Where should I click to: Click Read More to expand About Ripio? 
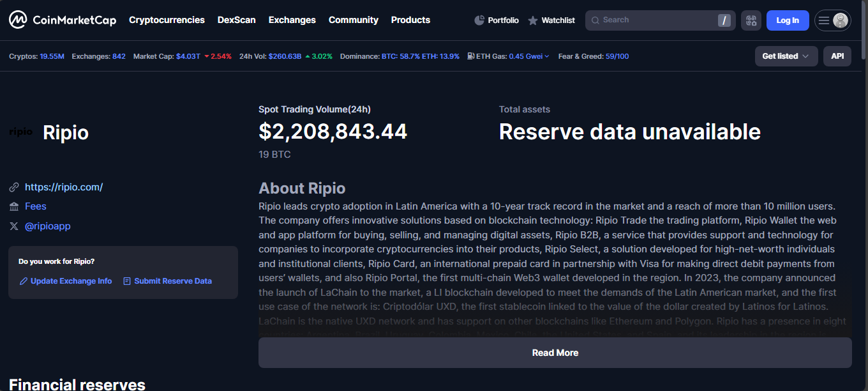(555, 353)
